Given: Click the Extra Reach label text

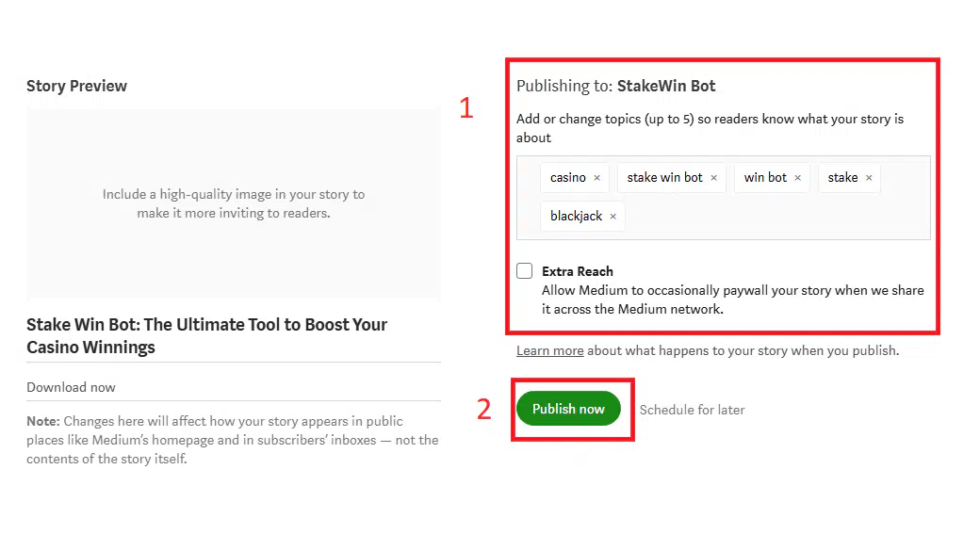Looking at the screenshot, I should (x=577, y=271).
